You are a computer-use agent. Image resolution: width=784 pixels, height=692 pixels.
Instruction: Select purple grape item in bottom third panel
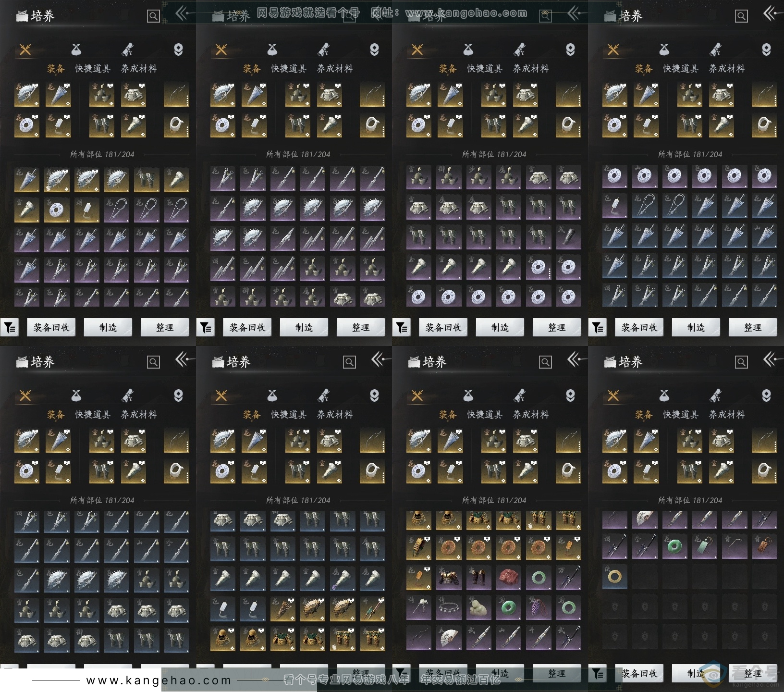point(538,606)
